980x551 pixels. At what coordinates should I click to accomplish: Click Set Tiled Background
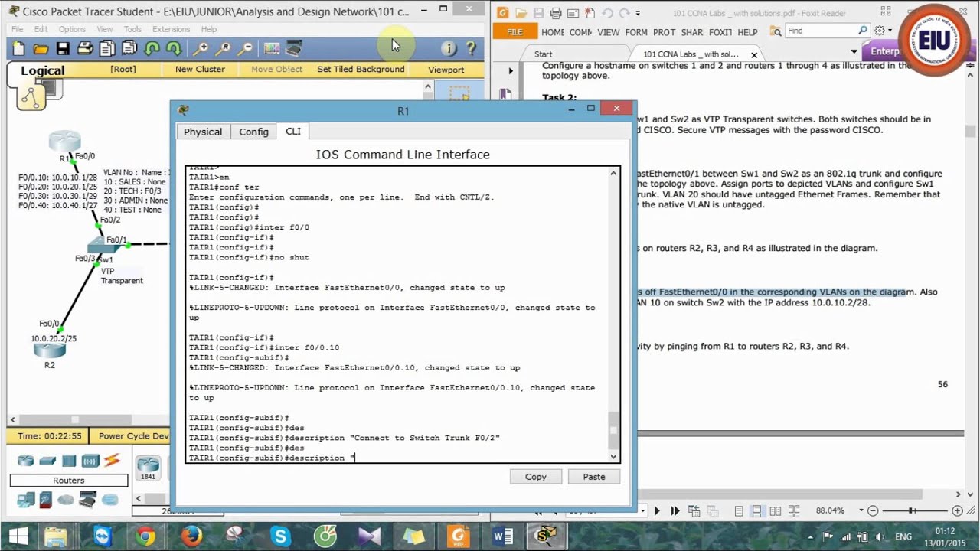(x=361, y=69)
